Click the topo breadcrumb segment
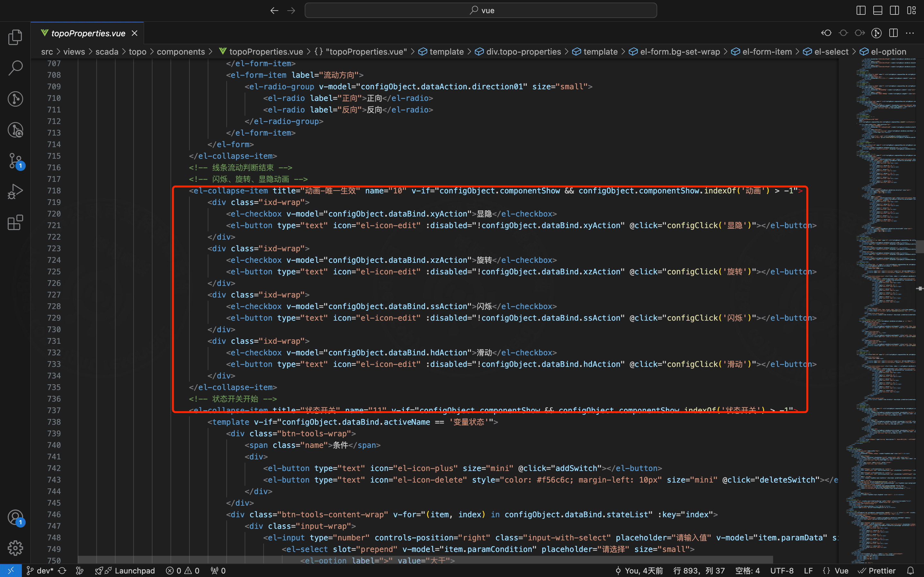924x577 pixels. [x=137, y=51]
